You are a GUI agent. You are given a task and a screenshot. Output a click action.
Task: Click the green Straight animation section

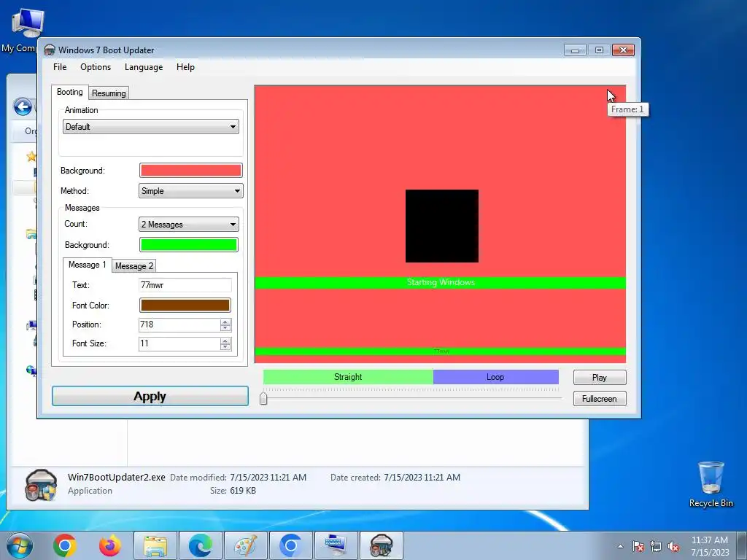(x=348, y=377)
